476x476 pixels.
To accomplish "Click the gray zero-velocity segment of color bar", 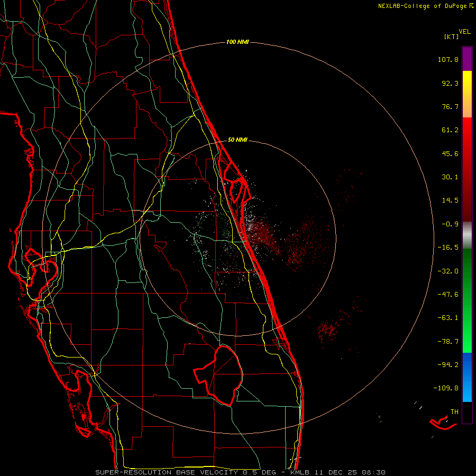I will [467, 235].
